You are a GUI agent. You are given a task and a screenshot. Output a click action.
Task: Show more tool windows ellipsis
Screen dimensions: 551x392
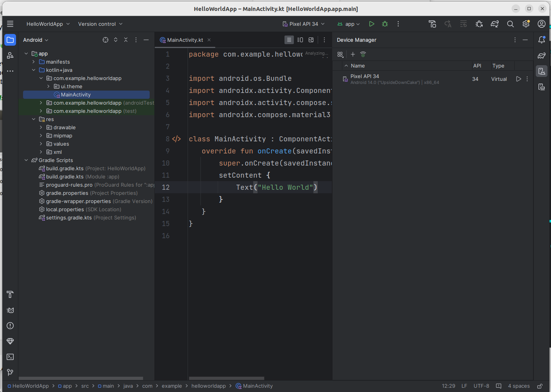point(10,71)
